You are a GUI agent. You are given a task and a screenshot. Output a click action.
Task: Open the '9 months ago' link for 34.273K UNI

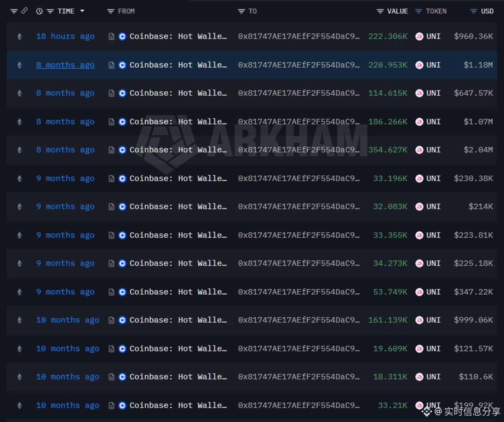65,263
